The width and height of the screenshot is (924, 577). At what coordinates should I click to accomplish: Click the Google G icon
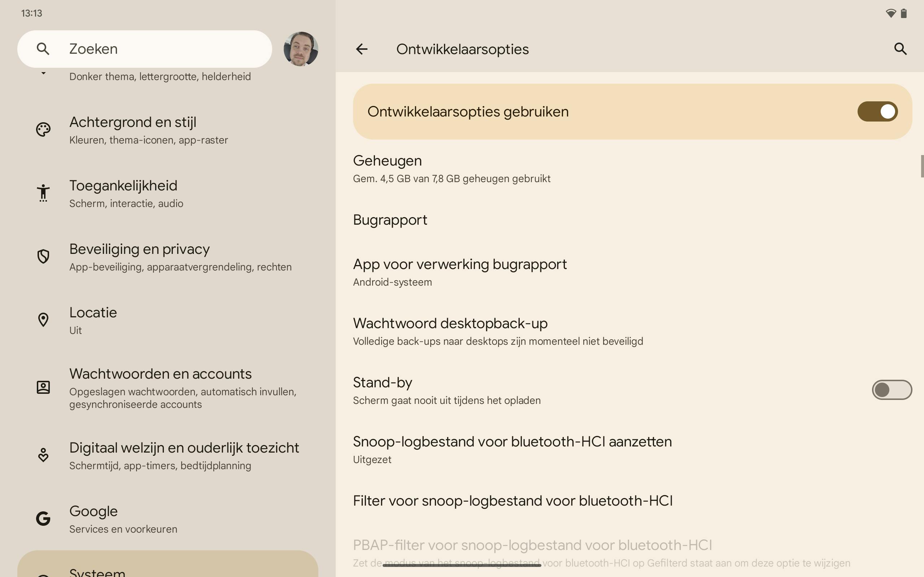43,518
